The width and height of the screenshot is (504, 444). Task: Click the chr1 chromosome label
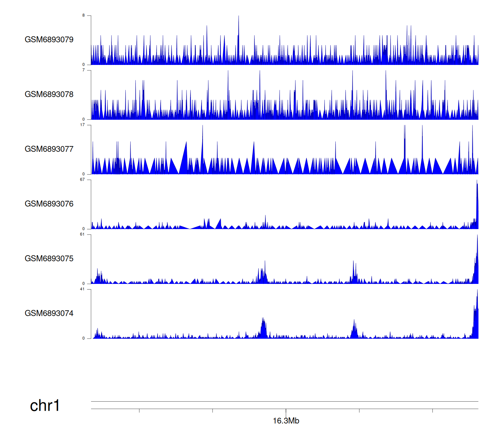(x=45, y=406)
